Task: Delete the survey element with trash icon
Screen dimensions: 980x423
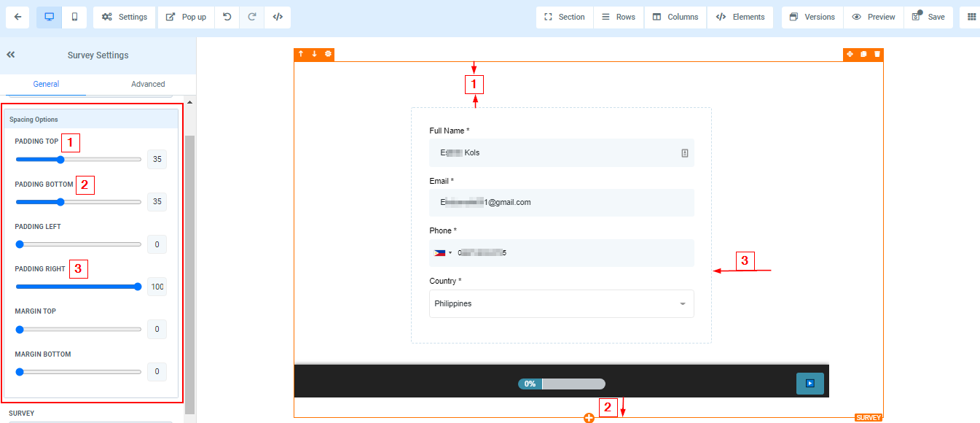Action: click(x=877, y=54)
